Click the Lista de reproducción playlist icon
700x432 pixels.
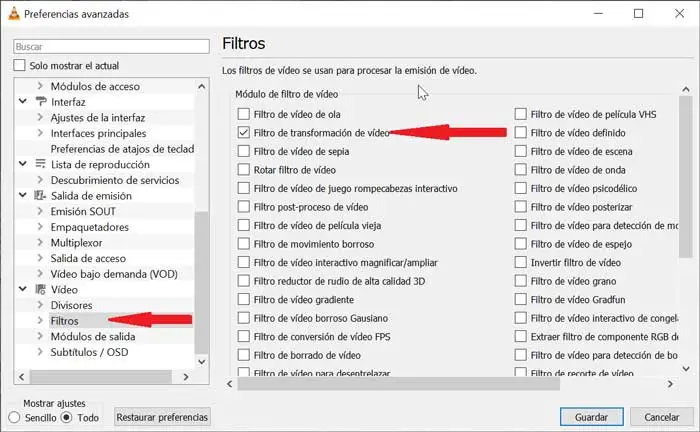coord(40,164)
